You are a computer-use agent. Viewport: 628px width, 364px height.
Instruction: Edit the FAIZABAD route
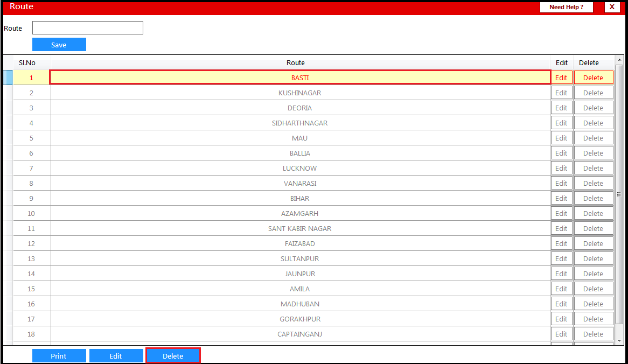point(561,243)
